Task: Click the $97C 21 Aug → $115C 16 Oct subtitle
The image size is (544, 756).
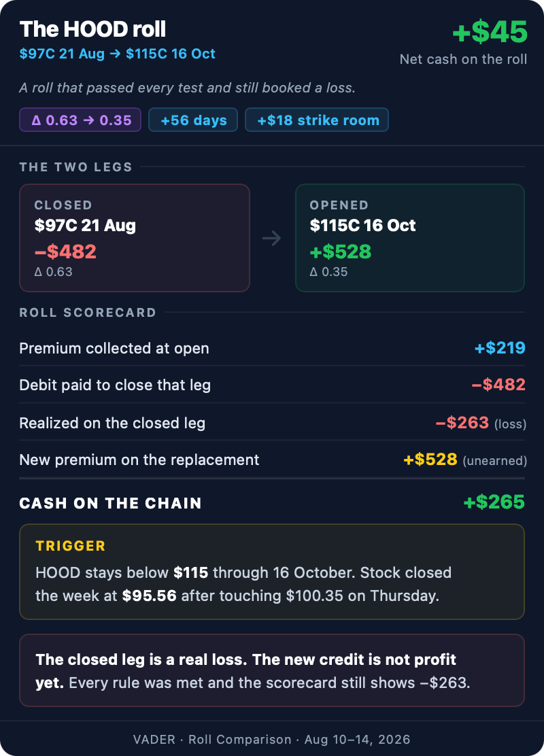Action: [117, 54]
